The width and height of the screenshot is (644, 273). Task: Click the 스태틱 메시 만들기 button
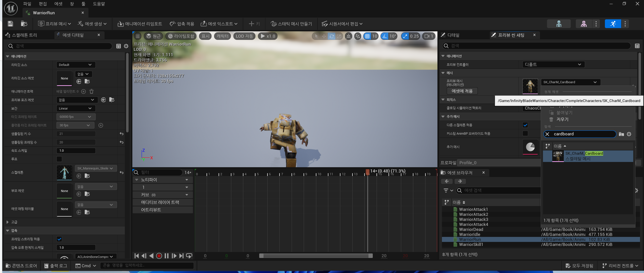pos(291,24)
